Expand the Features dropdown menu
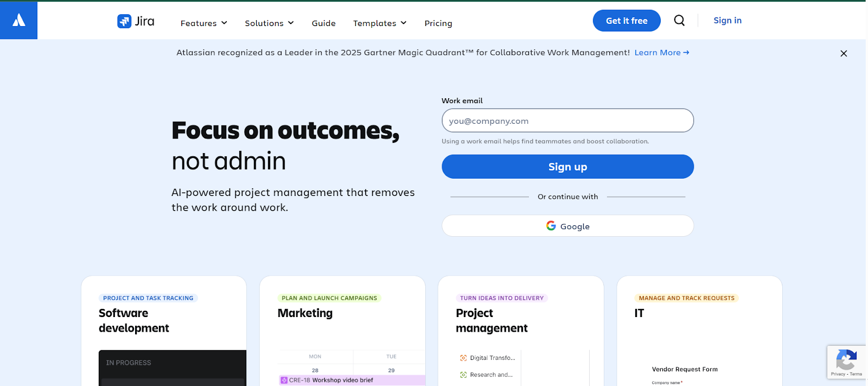Screen dimensions: 868x386 pyautogui.click(x=204, y=23)
